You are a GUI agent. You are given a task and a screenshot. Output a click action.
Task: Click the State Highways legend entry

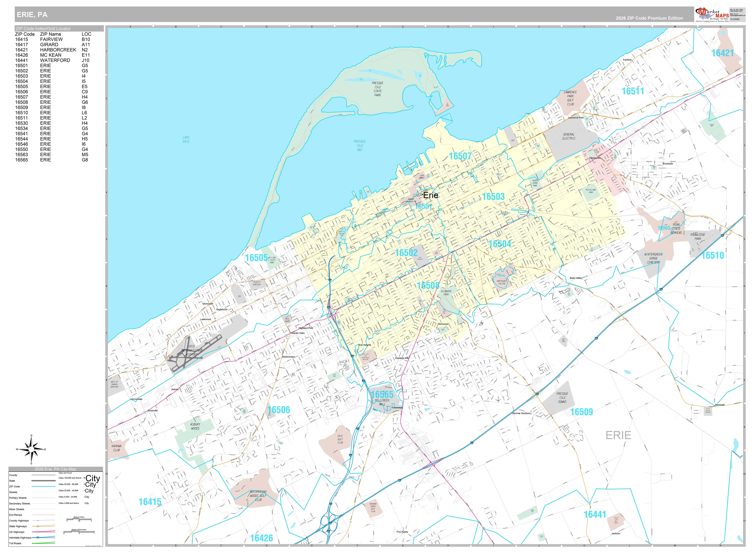point(32,526)
